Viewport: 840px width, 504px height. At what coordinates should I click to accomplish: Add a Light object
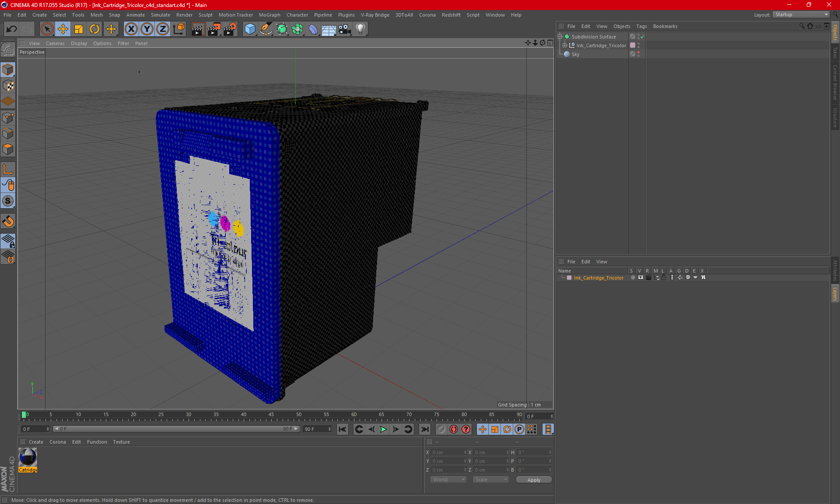[360, 29]
